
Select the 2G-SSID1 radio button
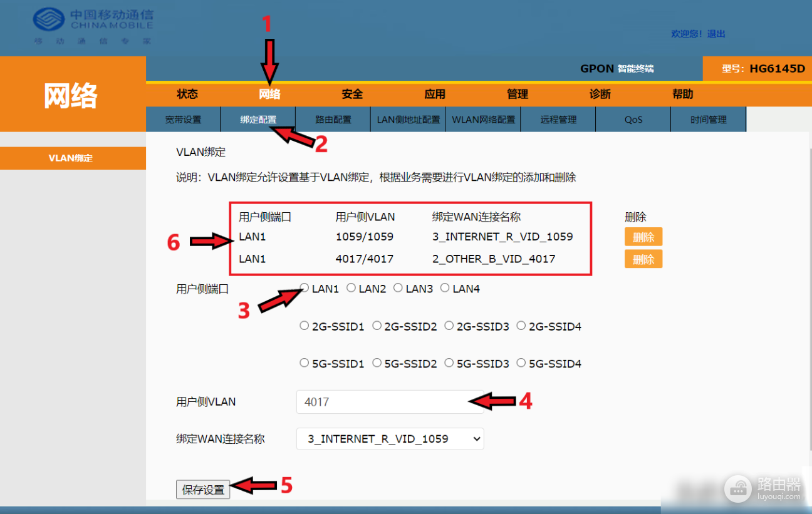(x=304, y=326)
